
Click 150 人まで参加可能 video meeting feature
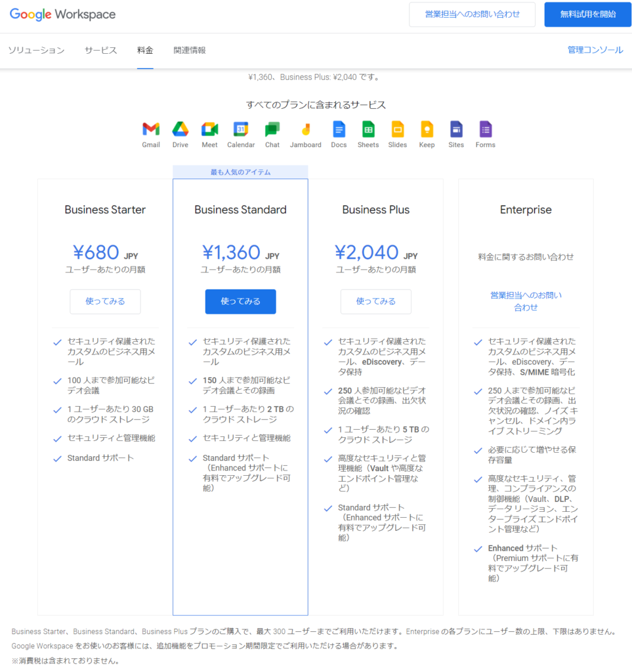pyautogui.click(x=246, y=385)
